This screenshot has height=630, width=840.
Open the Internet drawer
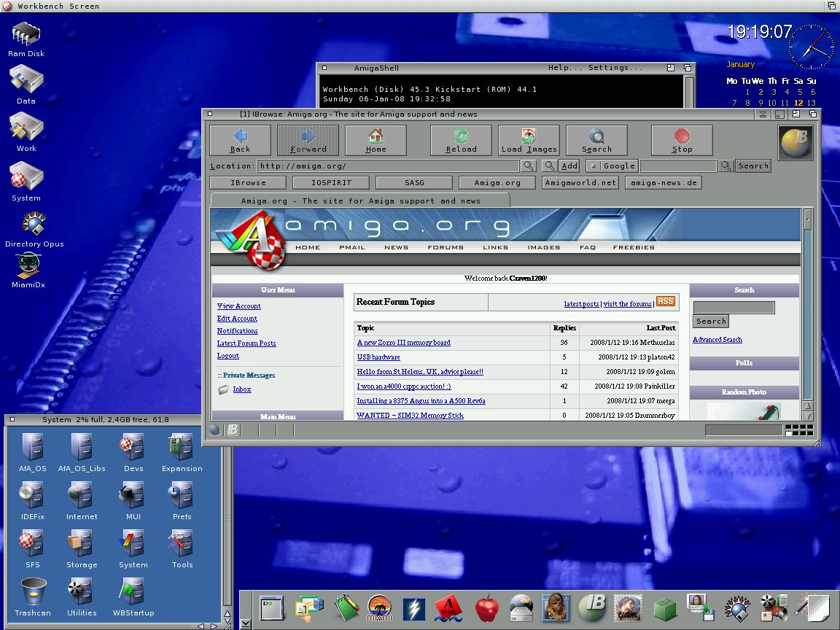click(x=82, y=501)
